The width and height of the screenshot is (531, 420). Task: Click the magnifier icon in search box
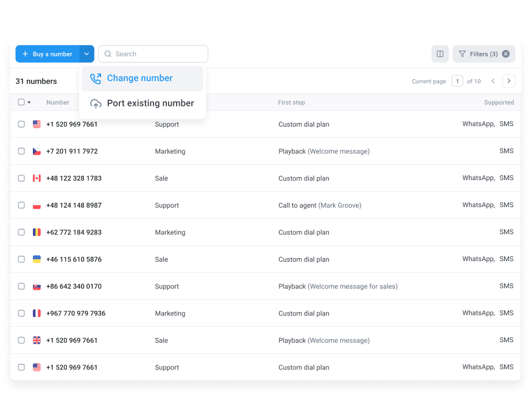(x=108, y=54)
